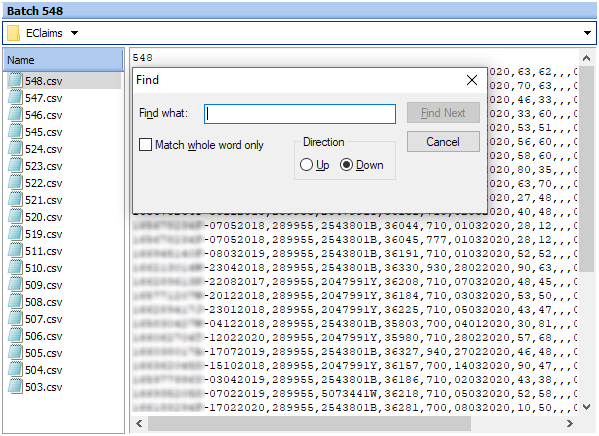The image size is (599, 436).
Task: Click the 546.csv file icon
Action: click(x=15, y=115)
